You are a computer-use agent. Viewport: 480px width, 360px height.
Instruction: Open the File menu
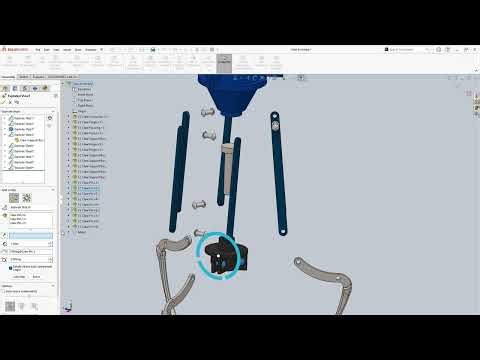coord(38,50)
